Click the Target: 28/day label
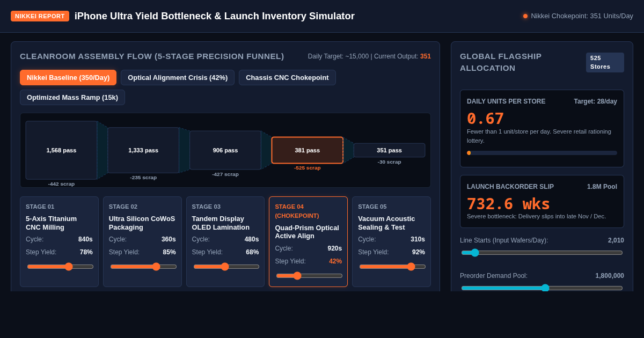The width and height of the screenshot is (644, 338). coord(596,101)
